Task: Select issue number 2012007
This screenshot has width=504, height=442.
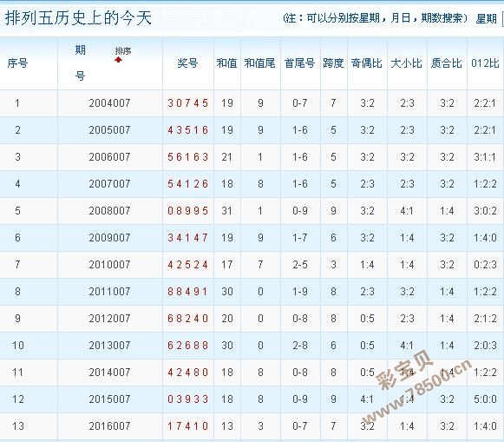Action: 109,319
